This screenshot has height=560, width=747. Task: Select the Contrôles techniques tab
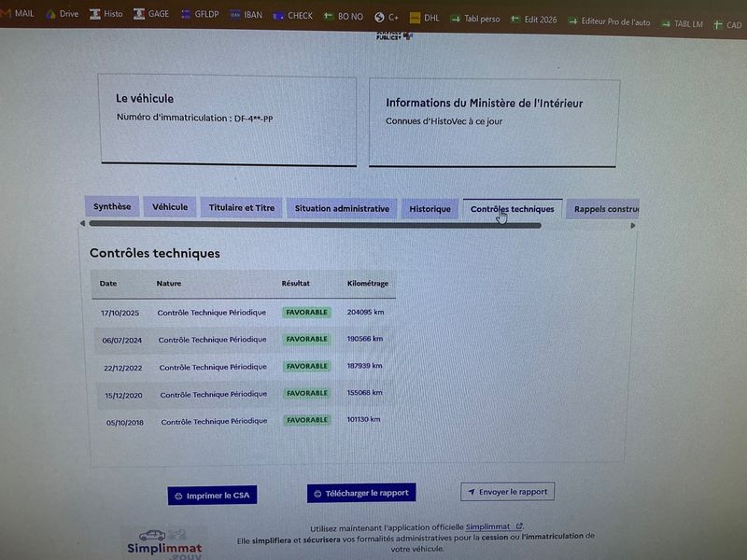pos(512,209)
